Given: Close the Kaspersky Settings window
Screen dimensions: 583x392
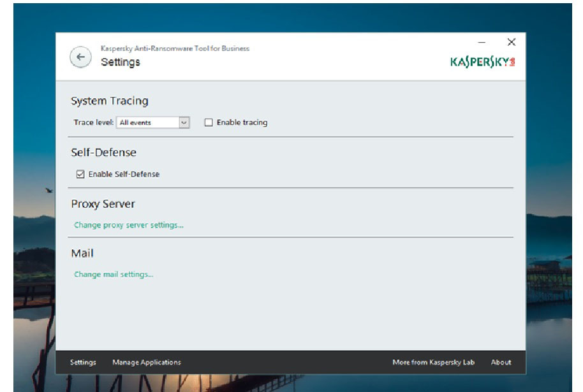Looking at the screenshot, I should point(512,42).
